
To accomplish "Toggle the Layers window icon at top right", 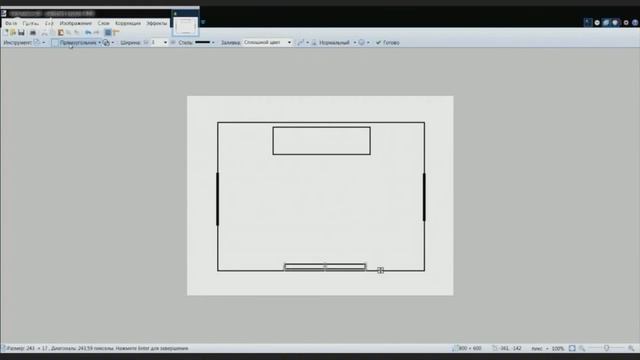I will click(606, 22).
